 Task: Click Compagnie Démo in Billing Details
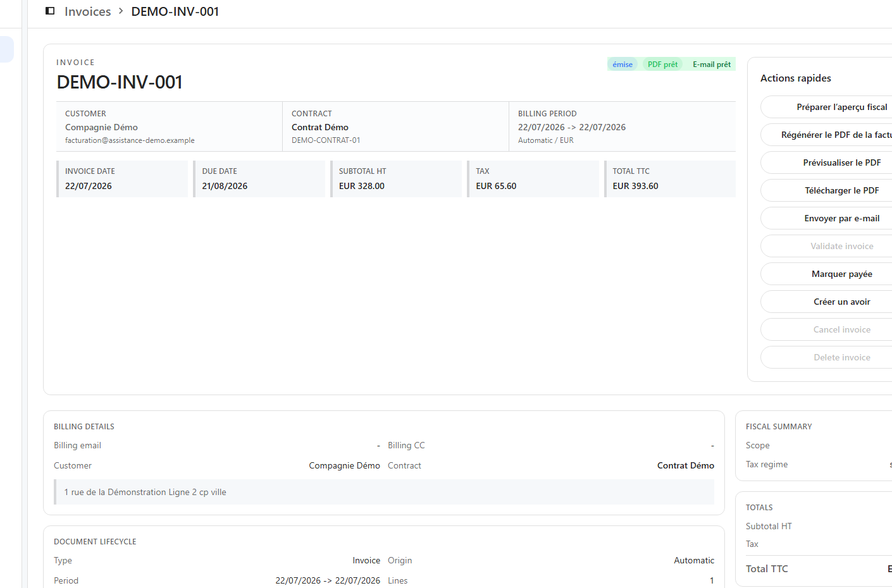[344, 465]
